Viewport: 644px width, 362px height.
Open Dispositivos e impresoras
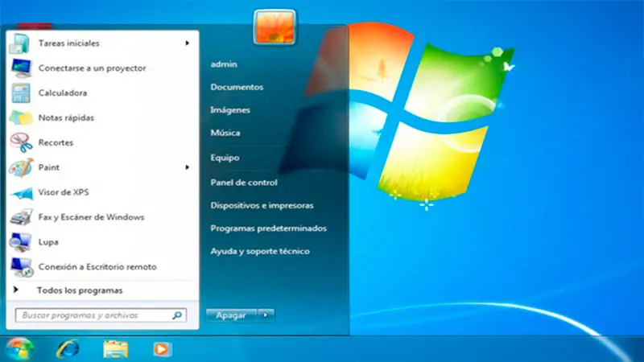click(262, 205)
